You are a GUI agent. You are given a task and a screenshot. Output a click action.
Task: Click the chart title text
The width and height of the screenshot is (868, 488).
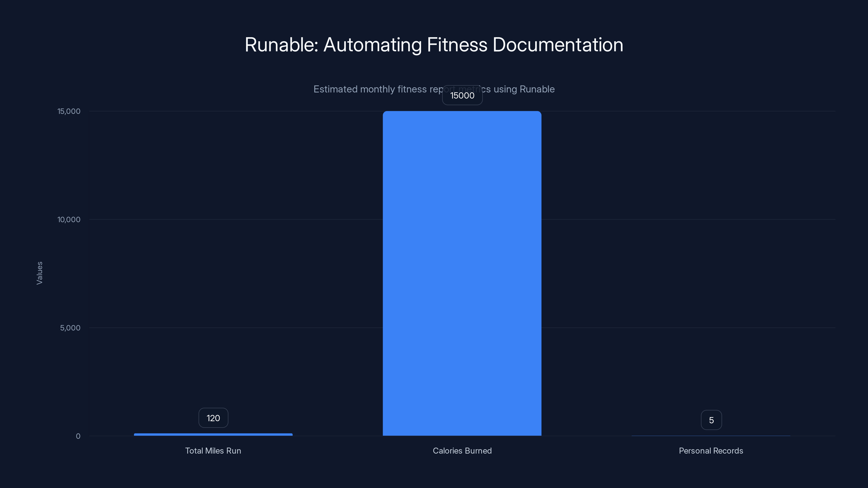[x=434, y=44]
